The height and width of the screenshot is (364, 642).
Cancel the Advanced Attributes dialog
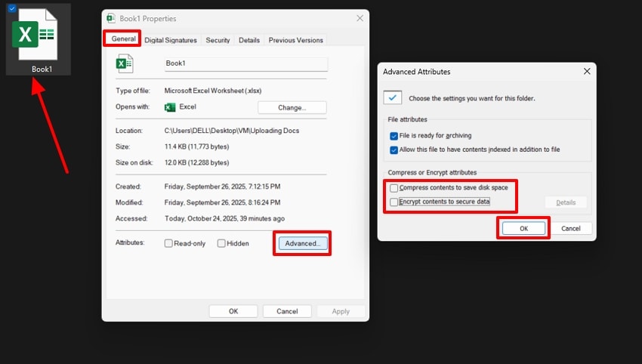tap(571, 229)
